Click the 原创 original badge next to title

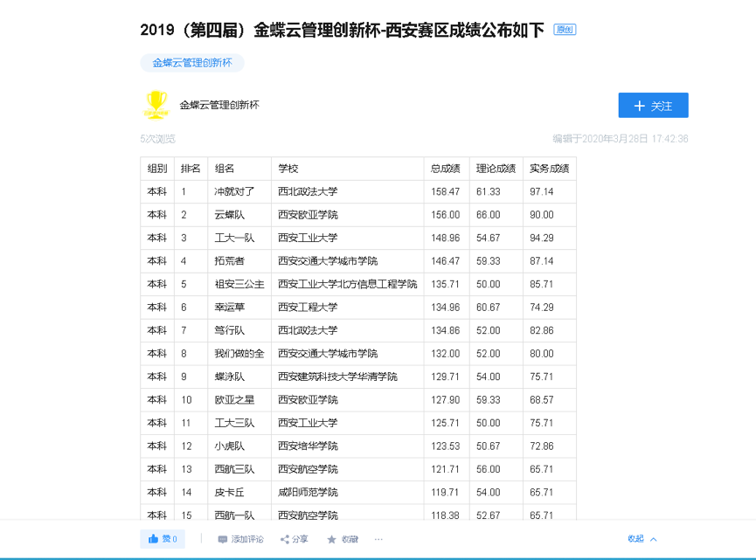(x=565, y=30)
